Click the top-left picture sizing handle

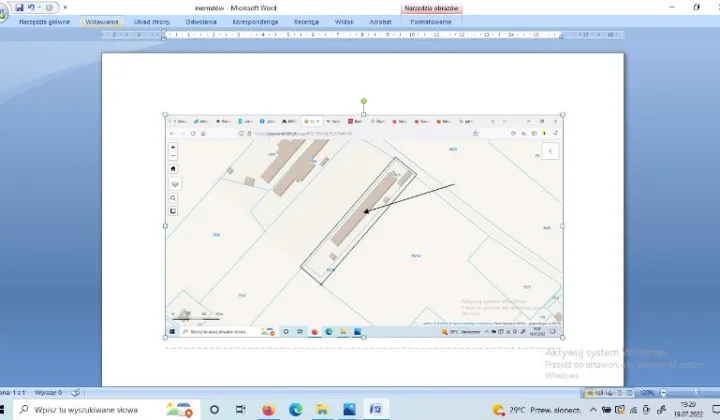[165, 115]
